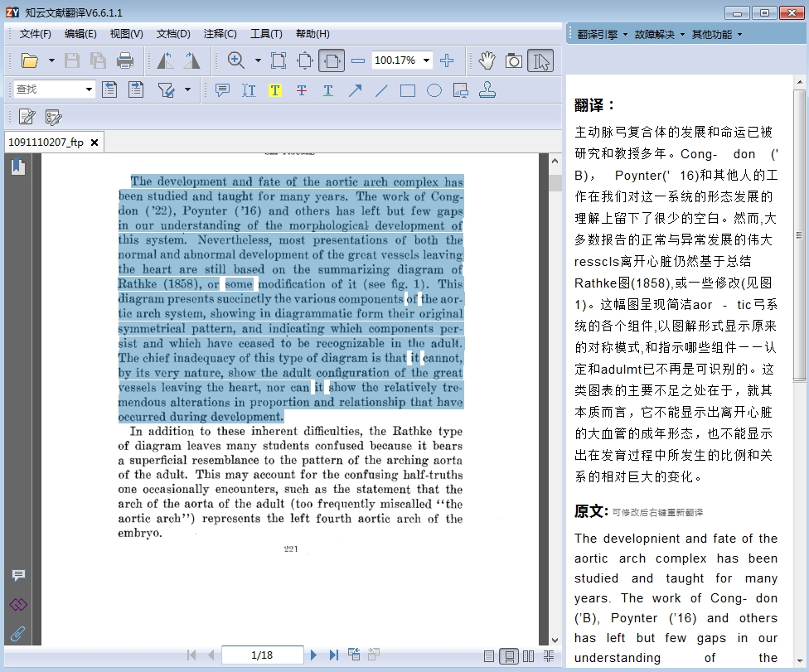The height and width of the screenshot is (672, 809).
Task: Click the Save As icon
Action: (98, 60)
